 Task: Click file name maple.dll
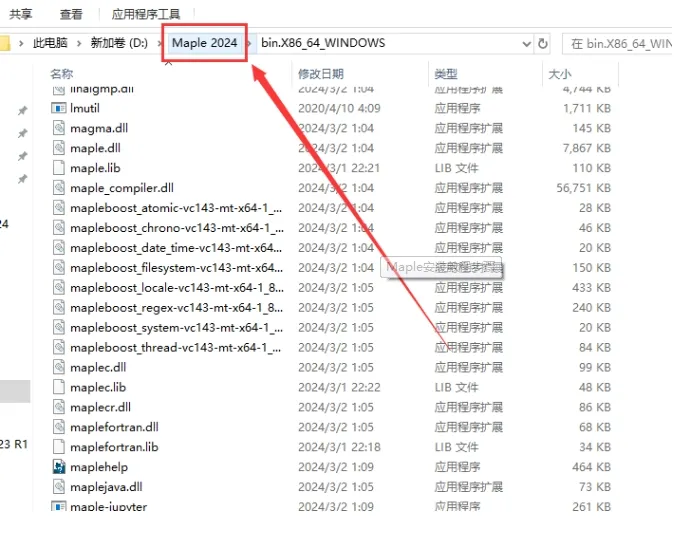(95, 148)
